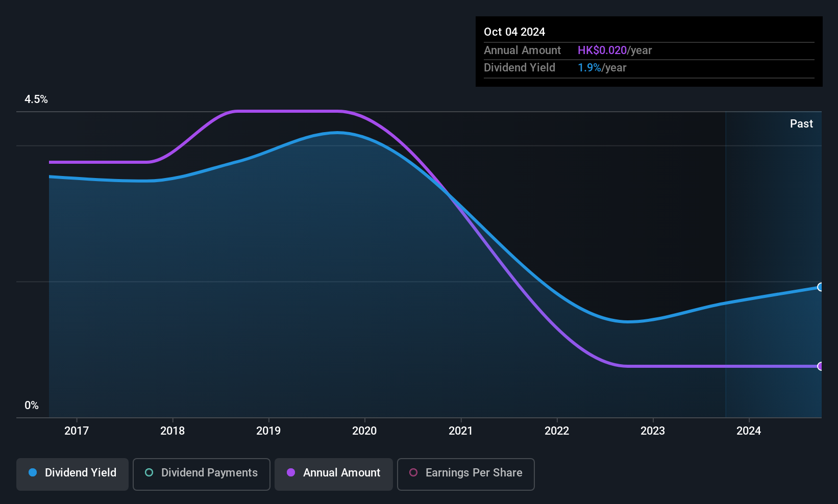838x504 pixels.
Task: Click the 2024 x-axis label
Action: click(749, 431)
